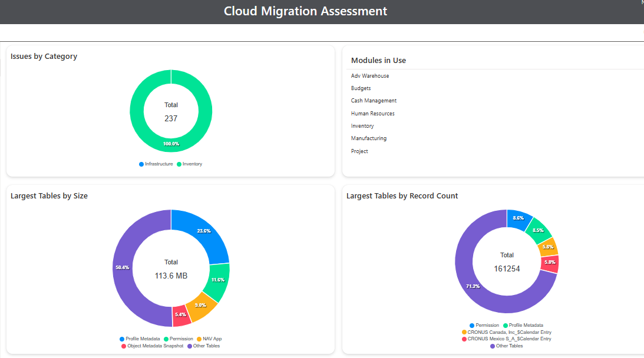The image size is (644, 358).
Task: Select the Project module row
Action: pyautogui.click(x=359, y=151)
